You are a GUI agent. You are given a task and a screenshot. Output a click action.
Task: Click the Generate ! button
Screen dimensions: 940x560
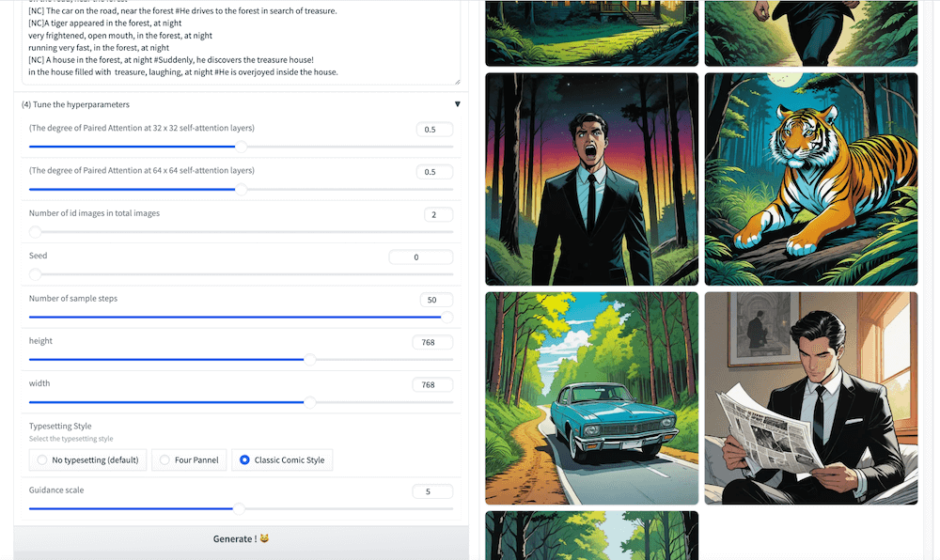coord(241,538)
